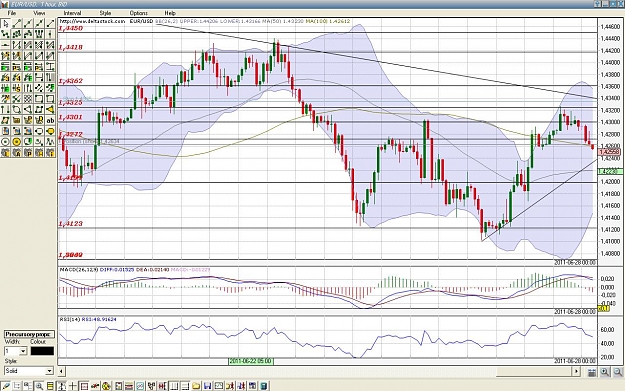This screenshot has width=625, height=391.
Task: Click the RSI(14) indicator label
Action: 70,319
